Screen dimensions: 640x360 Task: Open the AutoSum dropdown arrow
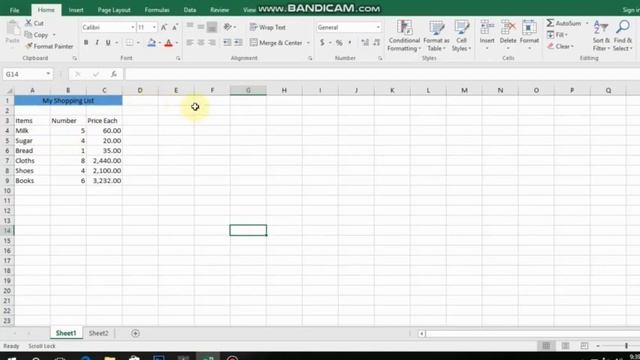(x=587, y=23)
